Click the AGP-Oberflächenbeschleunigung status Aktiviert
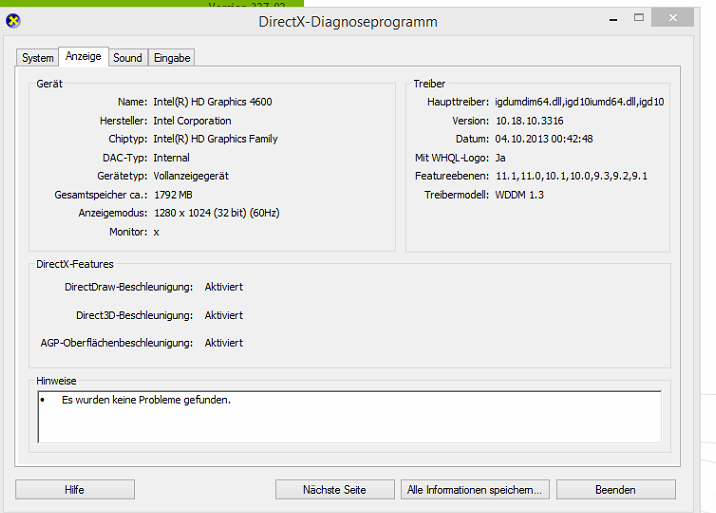This screenshot has height=513, width=716. pyautogui.click(x=224, y=343)
